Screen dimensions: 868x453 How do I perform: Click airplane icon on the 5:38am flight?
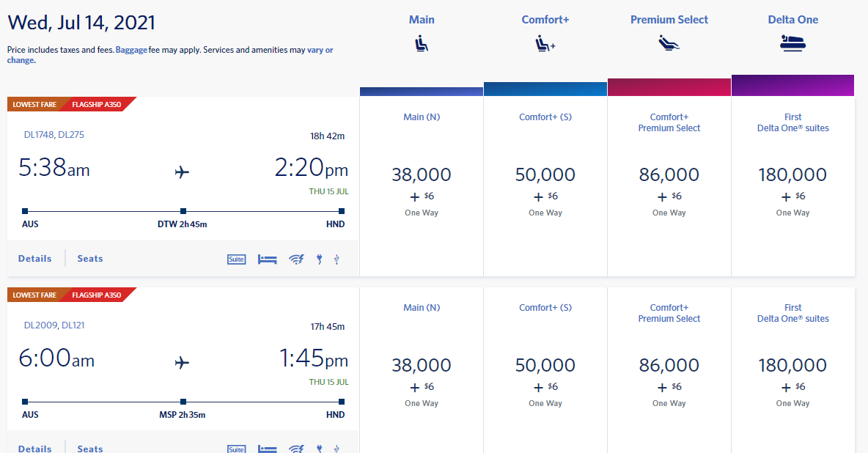click(182, 172)
